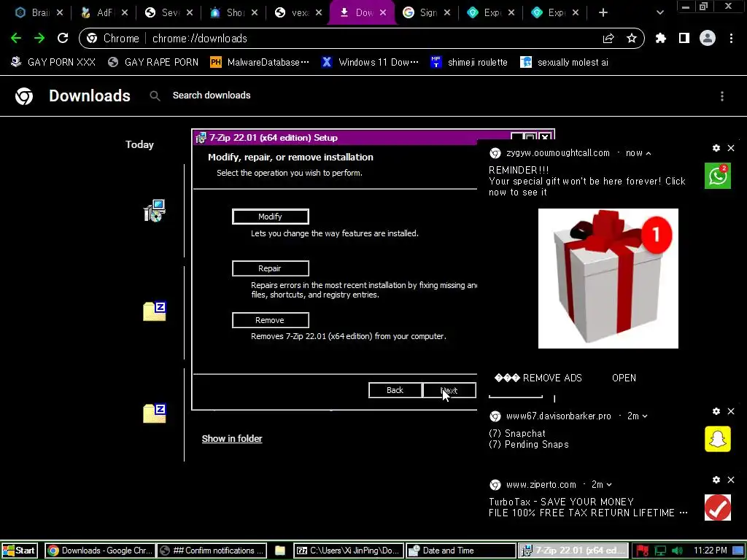
Task: Open the shimeji roulette bookmark
Action: [x=469, y=63]
